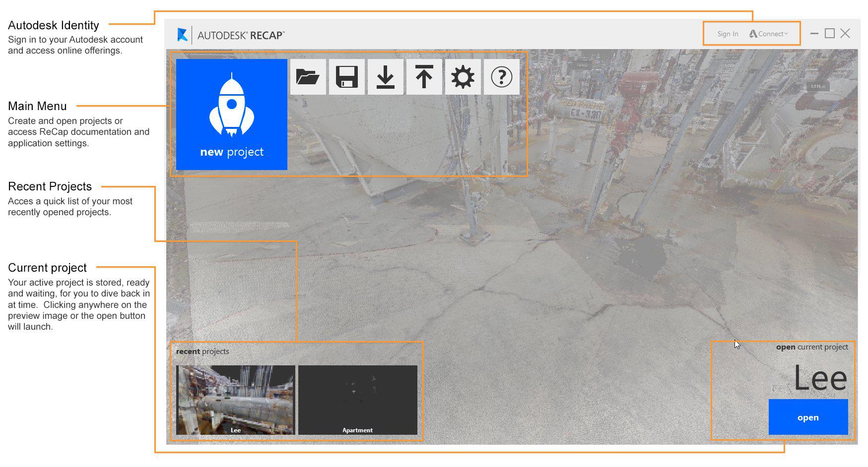Open application settings gear icon

click(463, 77)
